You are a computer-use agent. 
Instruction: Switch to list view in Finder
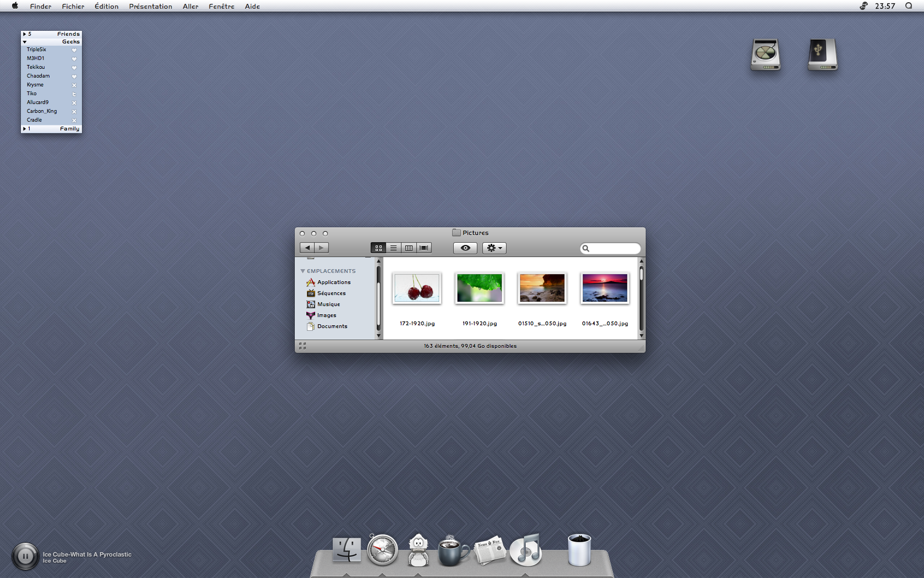tap(393, 248)
